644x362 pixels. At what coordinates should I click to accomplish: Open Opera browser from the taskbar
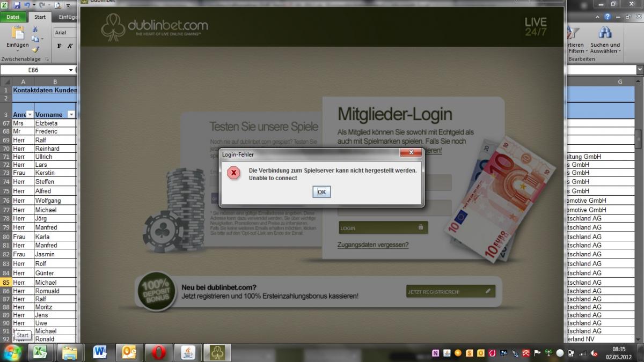tap(159, 352)
